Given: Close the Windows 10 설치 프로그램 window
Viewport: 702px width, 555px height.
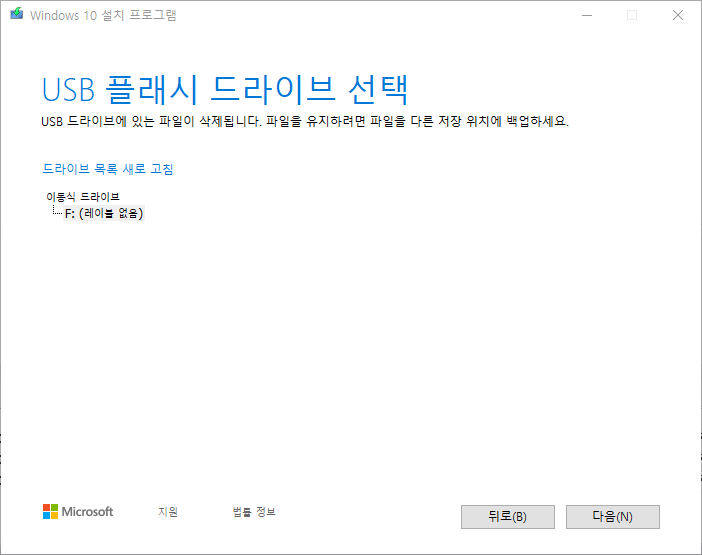Looking at the screenshot, I should coord(678,15).
